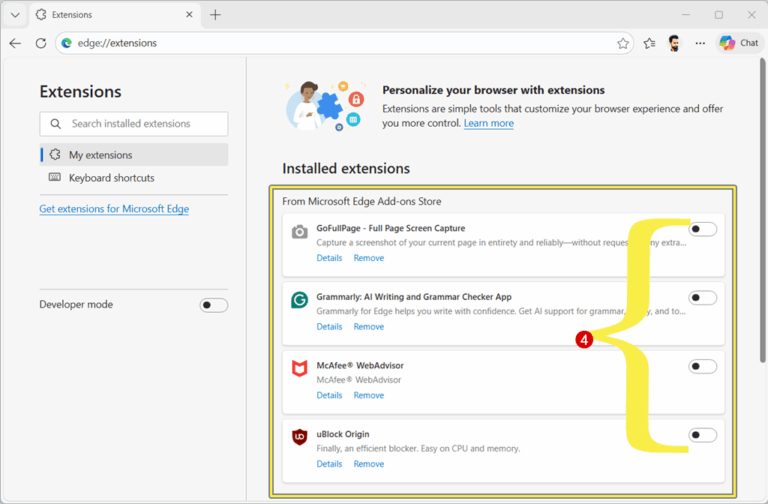This screenshot has width=768, height=504.
Task: Open Keyboard shortcuts in sidebar
Action: (x=134, y=178)
